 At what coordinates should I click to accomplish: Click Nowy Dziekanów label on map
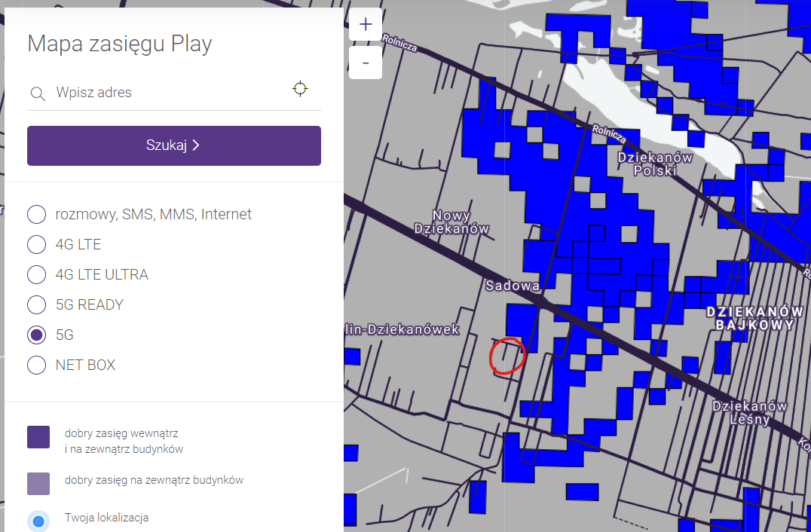point(451,222)
